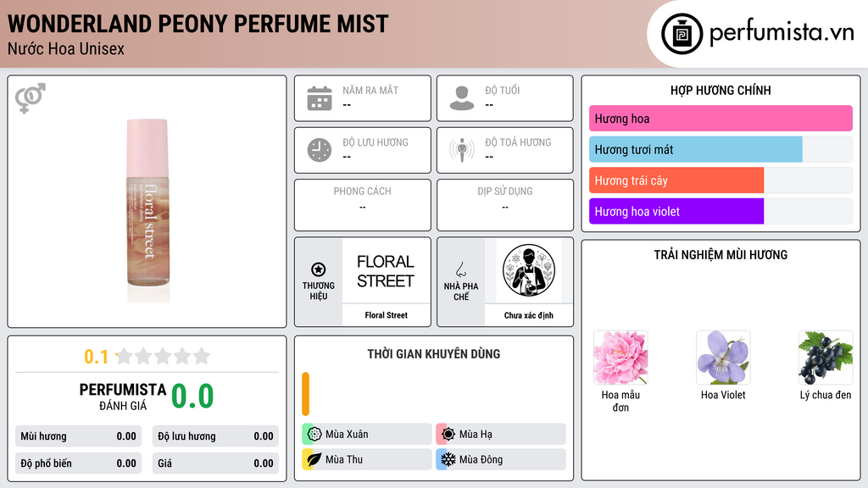This screenshot has height=488, width=868.
Task: Click the clock icon for Độ lưu hương
Action: [x=320, y=150]
